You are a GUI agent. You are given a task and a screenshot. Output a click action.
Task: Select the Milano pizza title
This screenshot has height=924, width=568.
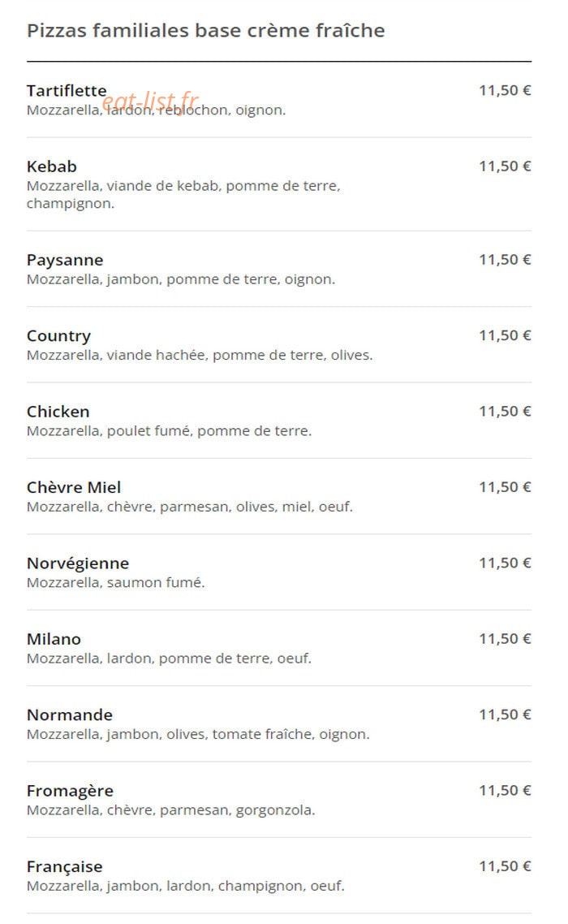[54, 639]
